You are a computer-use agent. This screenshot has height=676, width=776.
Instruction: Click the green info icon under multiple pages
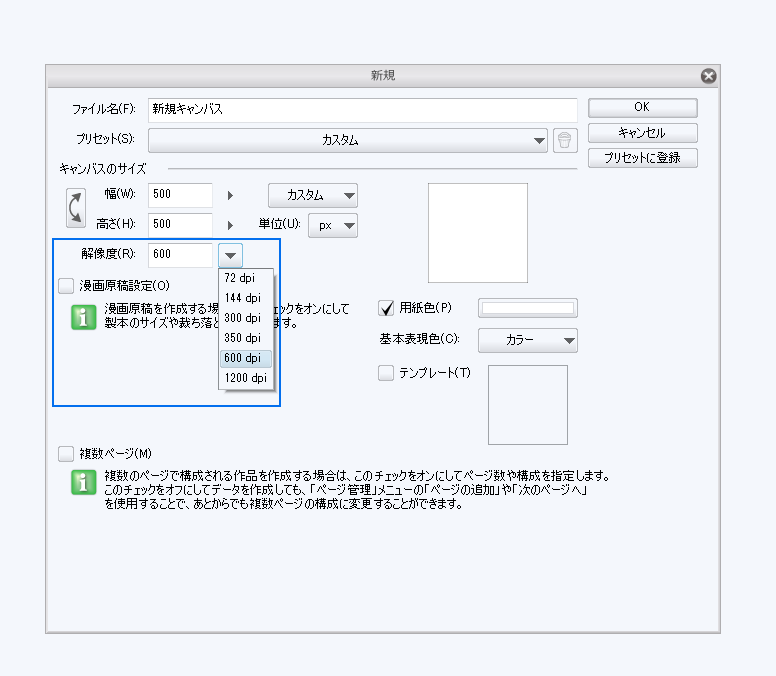(x=85, y=483)
